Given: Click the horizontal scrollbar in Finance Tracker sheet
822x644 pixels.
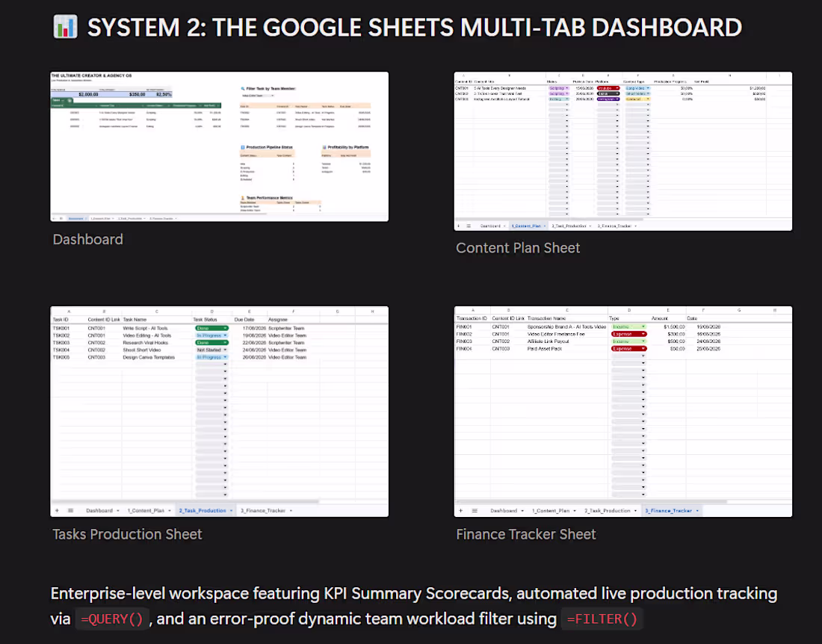Looking at the screenshot, I should [593, 501].
